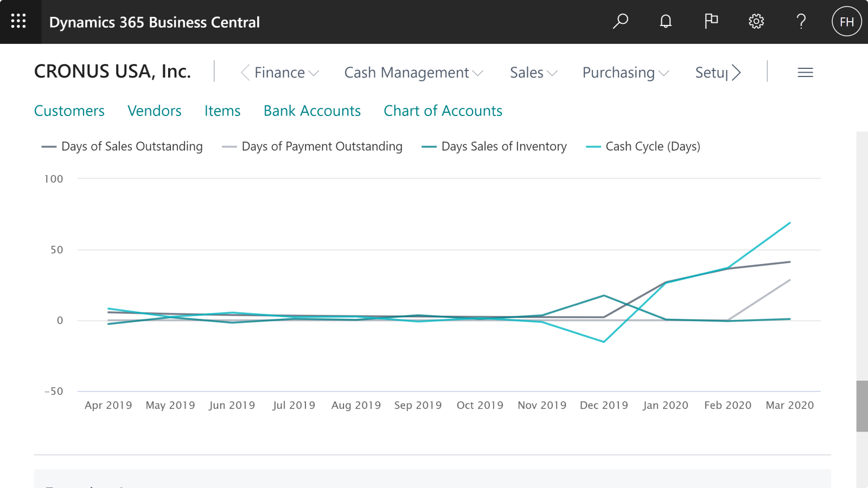This screenshot has height=488, width=868.
Task: Open the hamburger navigation menu
Action: click(805, 72)
